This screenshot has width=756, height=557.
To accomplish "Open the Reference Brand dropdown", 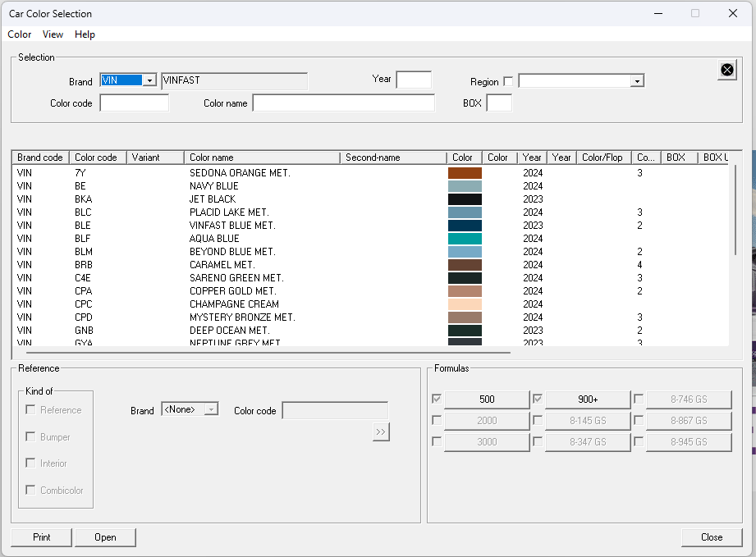I will [x=211, y=409].
